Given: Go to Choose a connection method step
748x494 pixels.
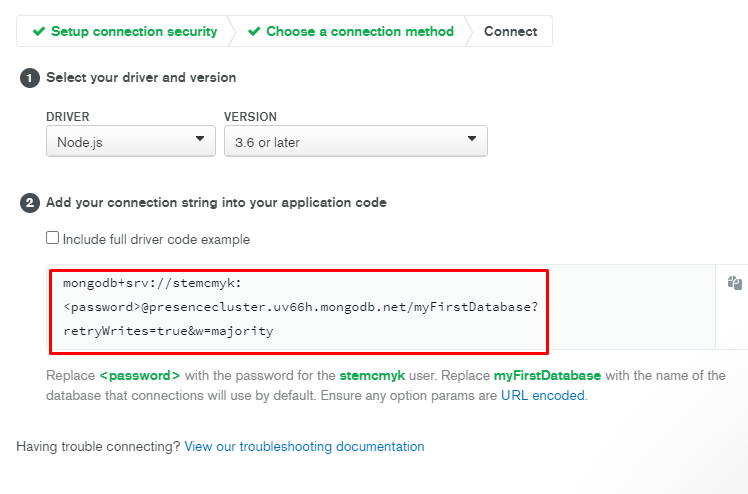Looking at the screenshot, I should 360,31.
